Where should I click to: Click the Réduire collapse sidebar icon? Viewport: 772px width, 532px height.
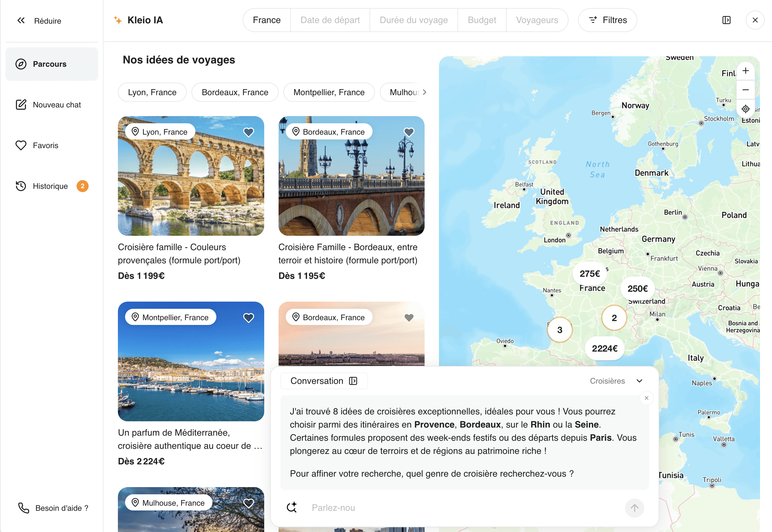[21, 21]
